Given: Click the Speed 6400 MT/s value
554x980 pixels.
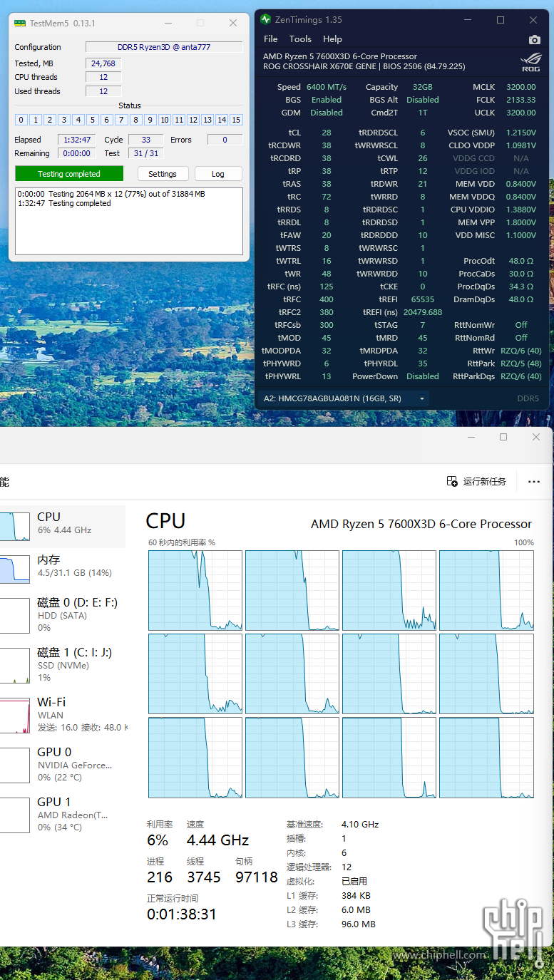Looking at the screenshot, I should click(x=327, y=87).
